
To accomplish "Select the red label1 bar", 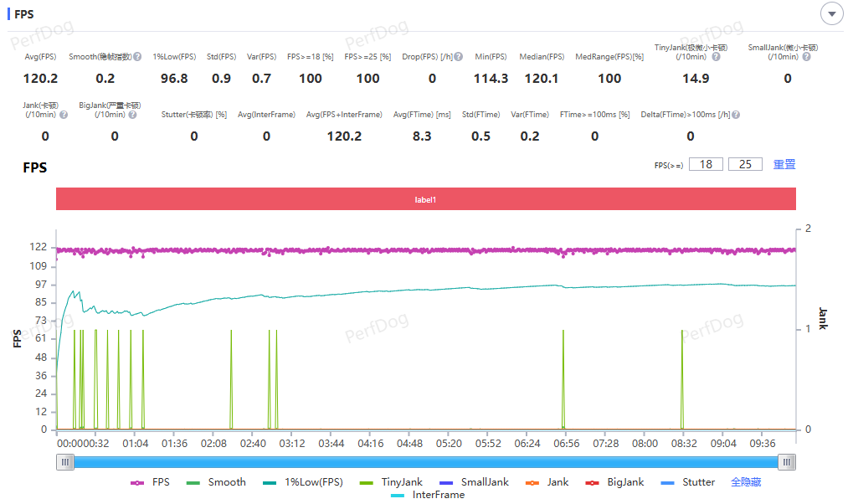I will click(x=426, y=199).
